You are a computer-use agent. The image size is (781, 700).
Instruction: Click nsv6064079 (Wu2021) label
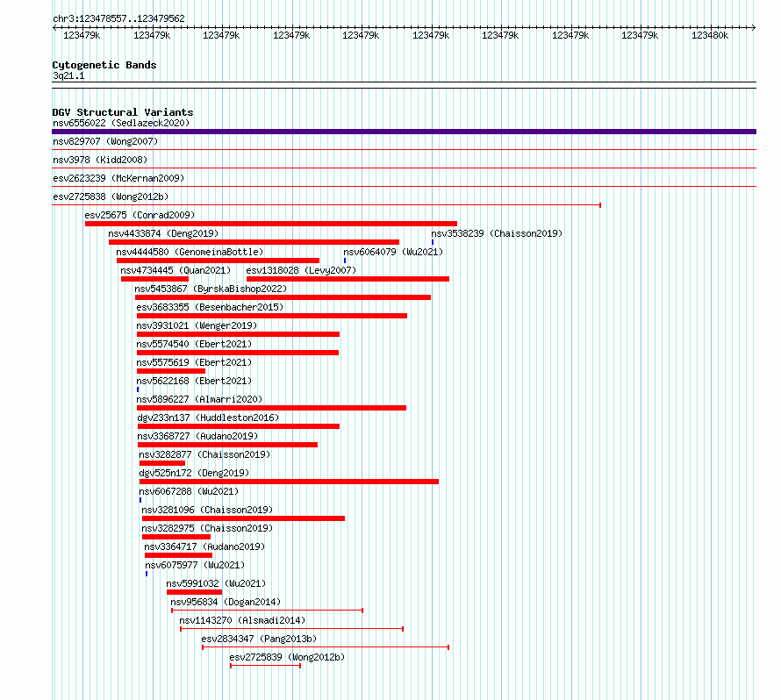393,252
